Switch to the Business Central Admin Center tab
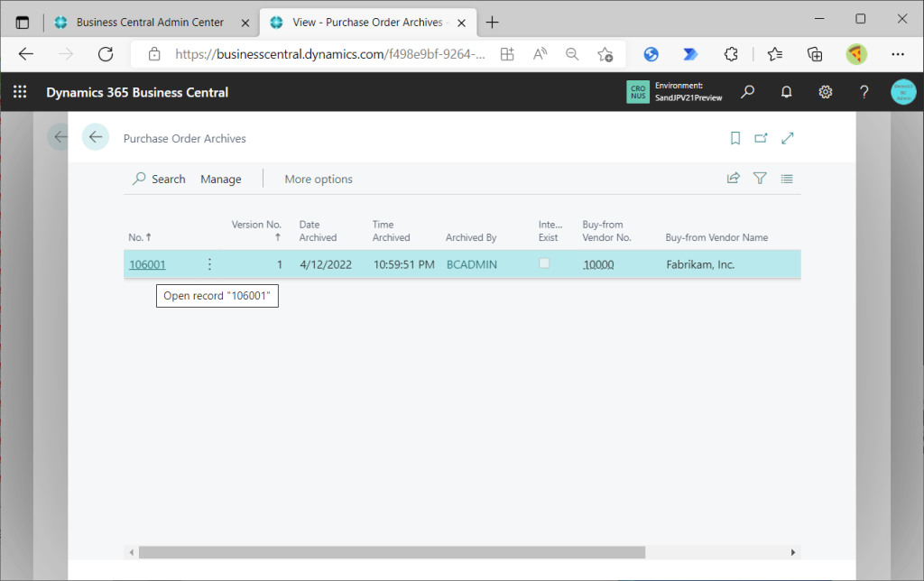Image resolution: width=924 pixels, height=581 pixels. click(151, 23)
